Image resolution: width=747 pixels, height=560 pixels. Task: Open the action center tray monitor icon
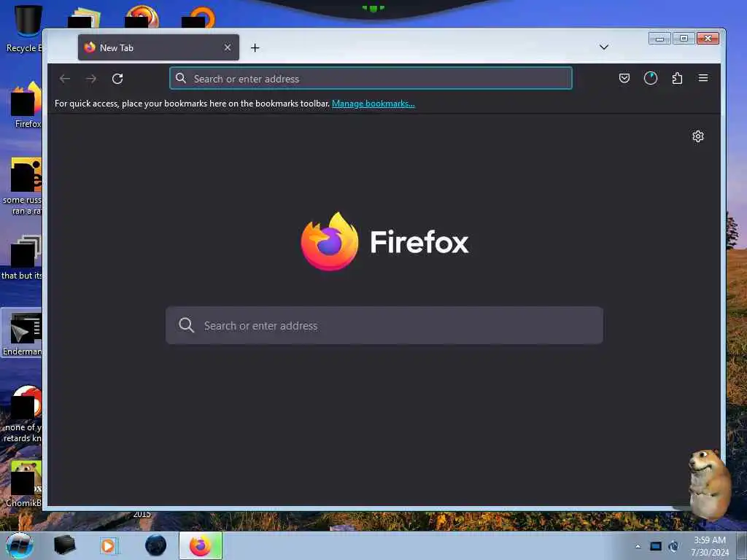656,546
